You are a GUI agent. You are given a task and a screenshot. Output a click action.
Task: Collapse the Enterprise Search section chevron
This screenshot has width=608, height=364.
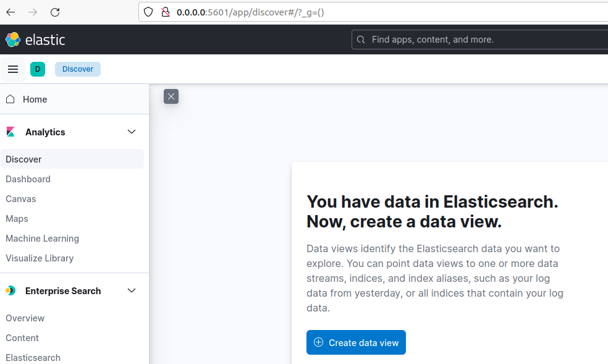pyautogui.click(x=132, y=290)
